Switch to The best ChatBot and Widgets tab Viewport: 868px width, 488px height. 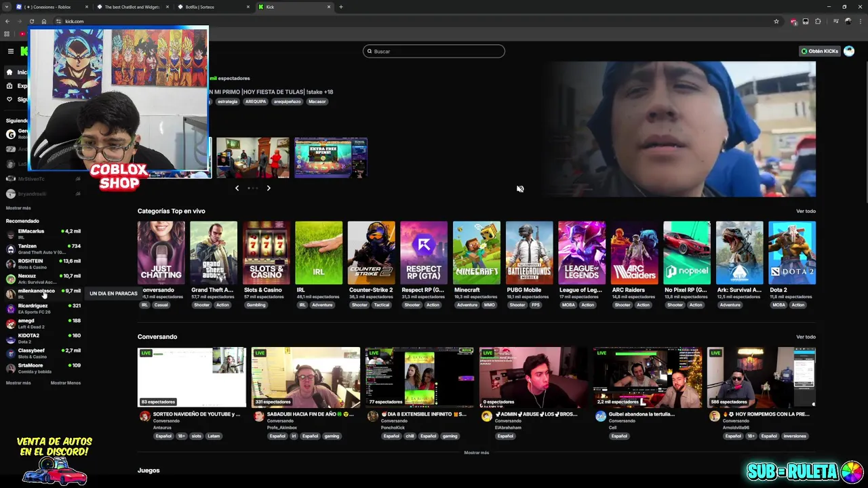pyautogui.click(x=132, y=7)
